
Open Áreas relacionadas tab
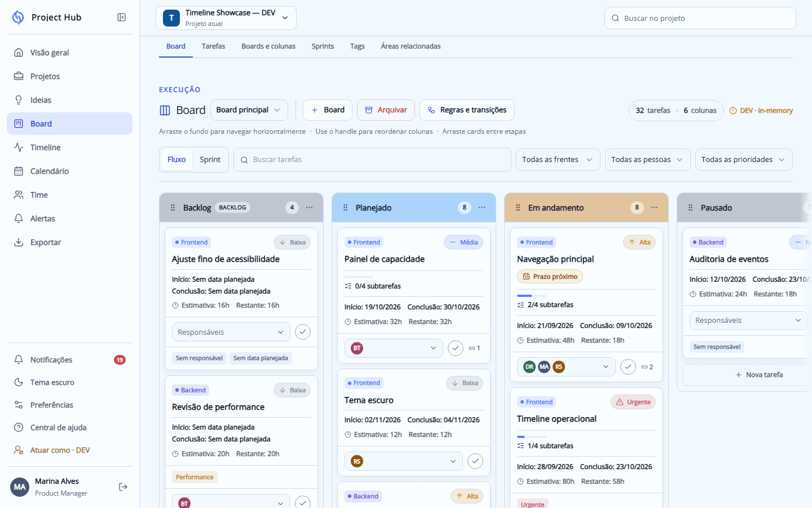[411, 46]
